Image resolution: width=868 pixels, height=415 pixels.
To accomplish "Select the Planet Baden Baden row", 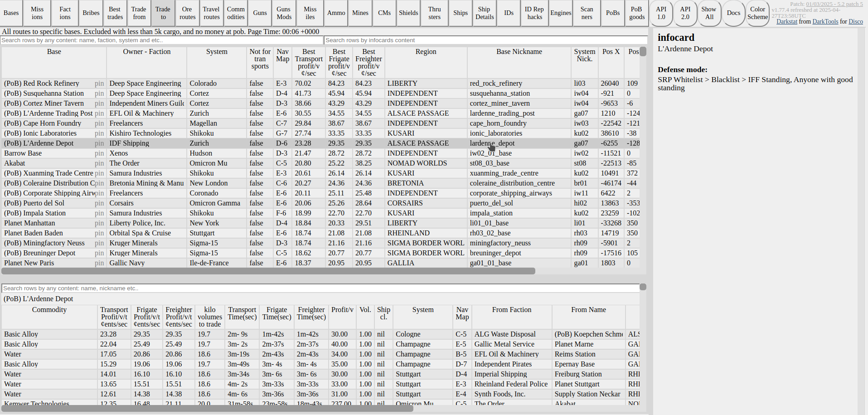I will pyautogui.click(x=320, y=233).
